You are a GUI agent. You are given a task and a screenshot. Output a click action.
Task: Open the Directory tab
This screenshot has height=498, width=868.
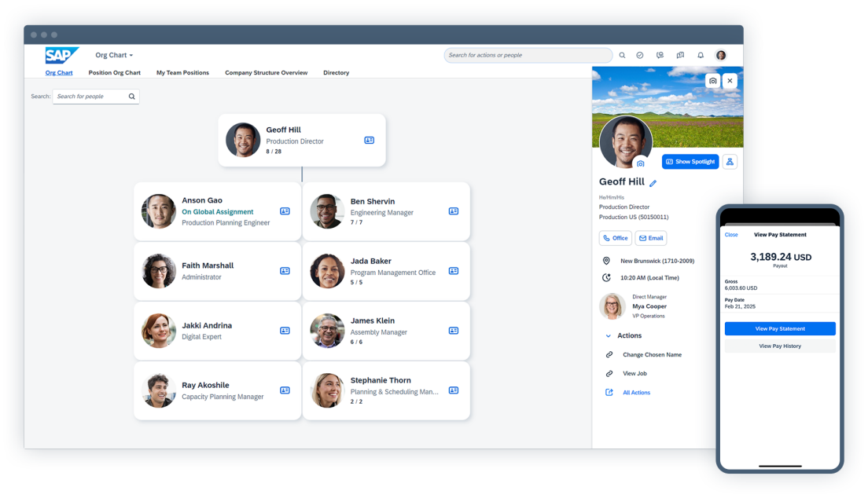336,73
